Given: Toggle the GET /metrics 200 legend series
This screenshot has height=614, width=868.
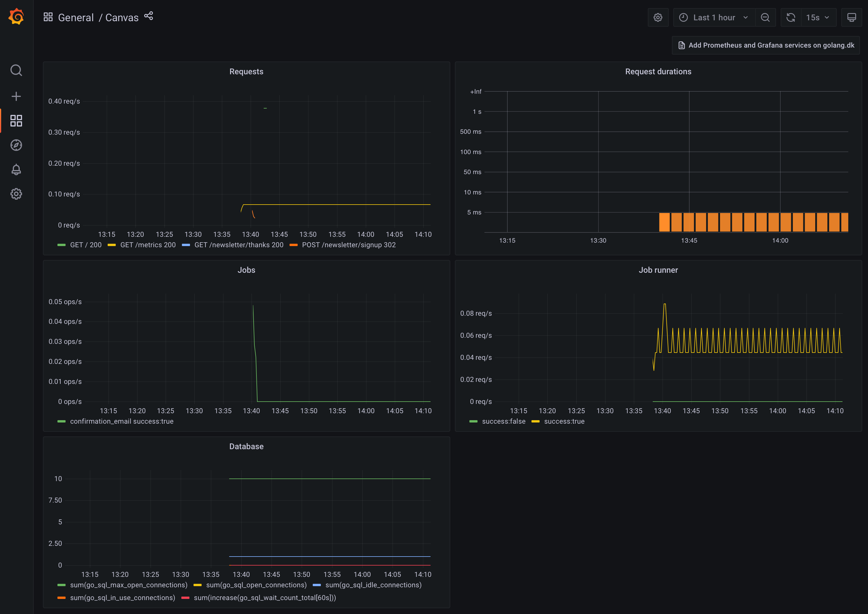Looking at the screenshot, I should (x=147, y=245).
